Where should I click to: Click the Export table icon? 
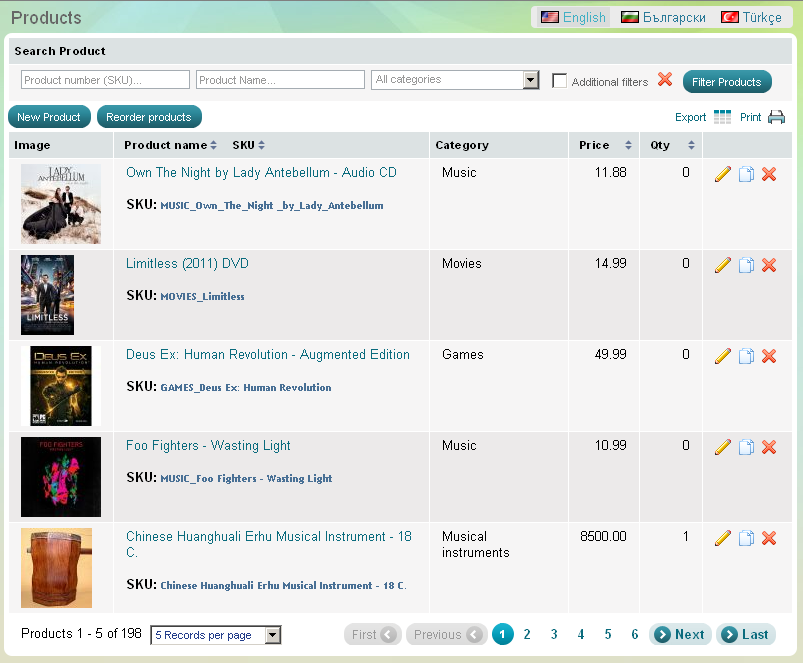(x=723, y=117)
